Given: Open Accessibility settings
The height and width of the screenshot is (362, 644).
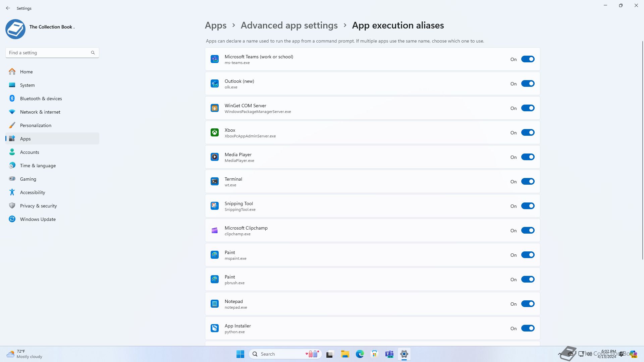Looking at the screenshot, I should (x=52, y=192).
